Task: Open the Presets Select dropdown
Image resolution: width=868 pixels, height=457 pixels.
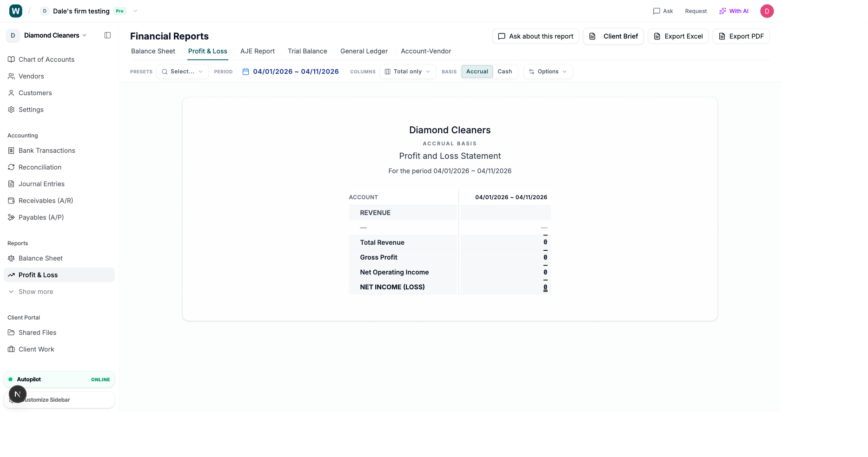Action: (182, 72)
